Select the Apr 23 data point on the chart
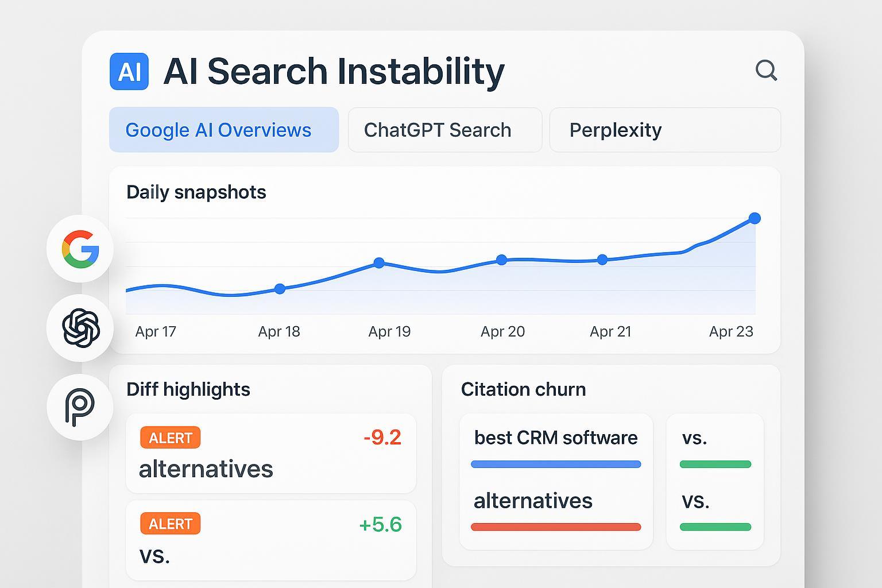 (754, 218)
